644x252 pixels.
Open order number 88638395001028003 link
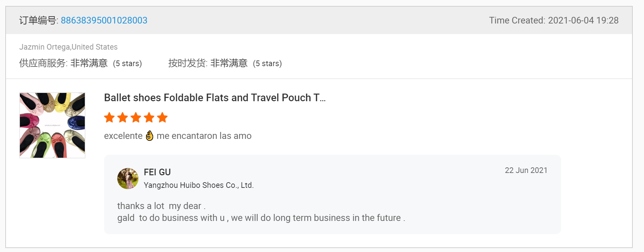click(104, 21)
